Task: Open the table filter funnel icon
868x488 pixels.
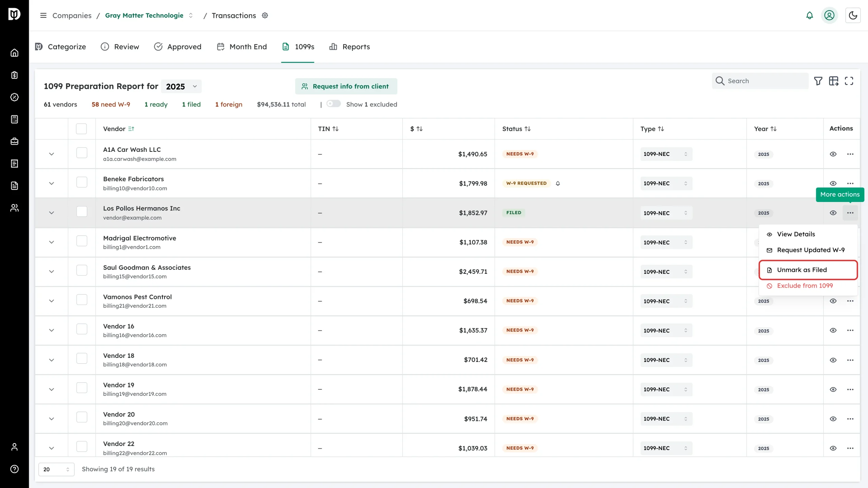Action: pos(818,81)
